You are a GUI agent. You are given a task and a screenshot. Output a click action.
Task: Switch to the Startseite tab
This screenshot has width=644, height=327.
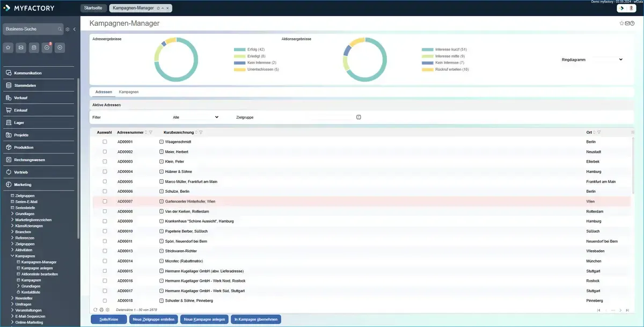(92, 8)
